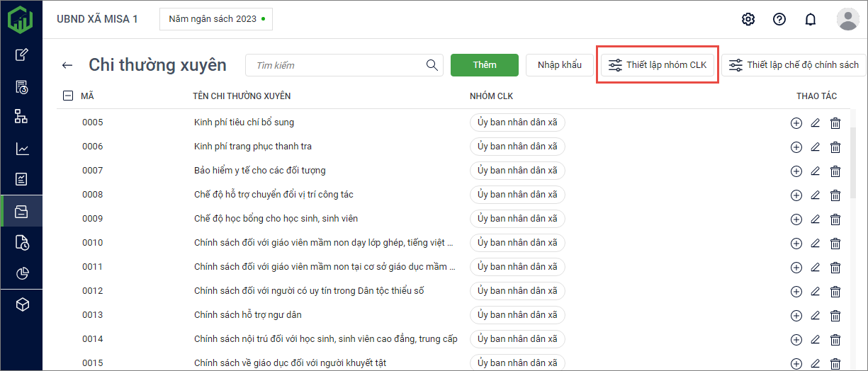The image size is (868, 371).
Task: Open the user avatar menu
Action: (847, 19)
